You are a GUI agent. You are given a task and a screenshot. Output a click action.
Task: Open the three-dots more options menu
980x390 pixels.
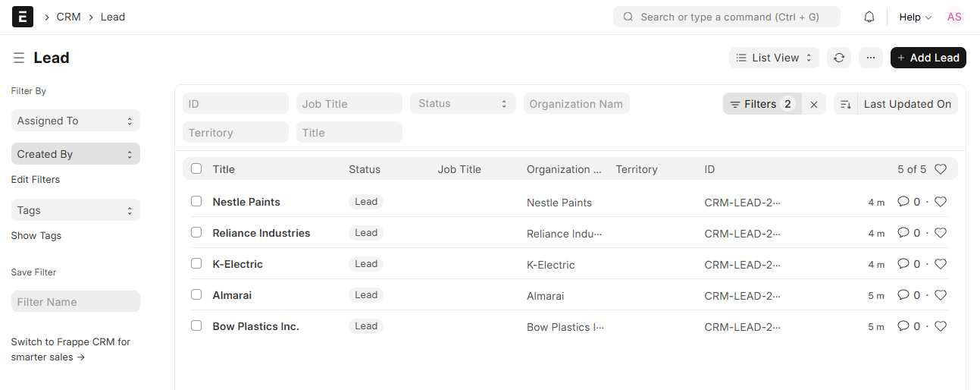tap(871, 58)
